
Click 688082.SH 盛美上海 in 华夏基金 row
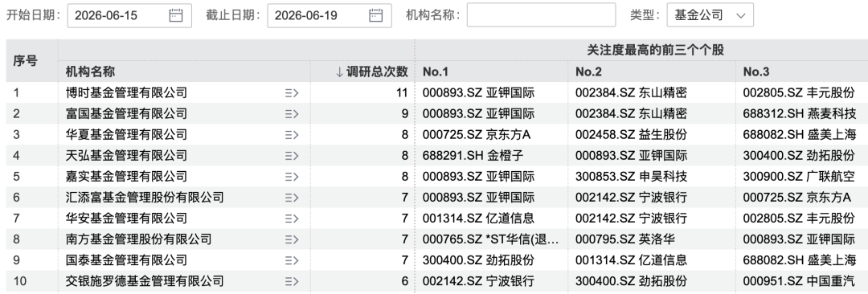coord(800,134)
